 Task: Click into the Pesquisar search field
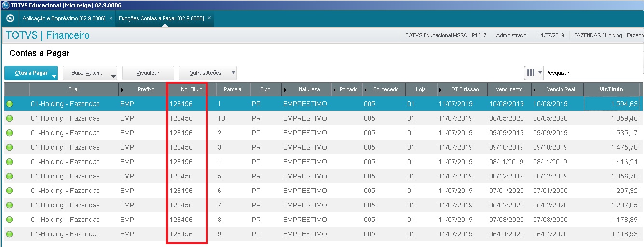coord(593,73)
